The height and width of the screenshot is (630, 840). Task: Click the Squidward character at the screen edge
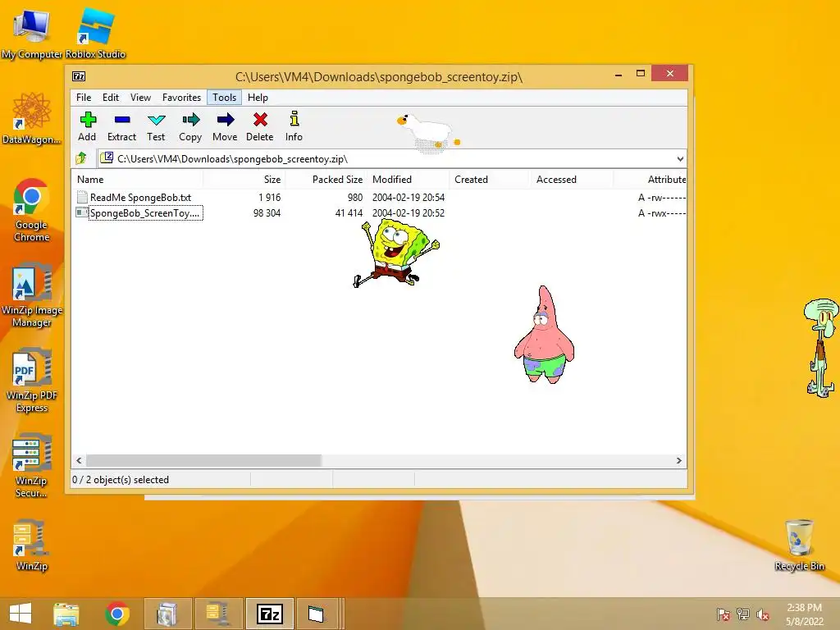[821, 348]
